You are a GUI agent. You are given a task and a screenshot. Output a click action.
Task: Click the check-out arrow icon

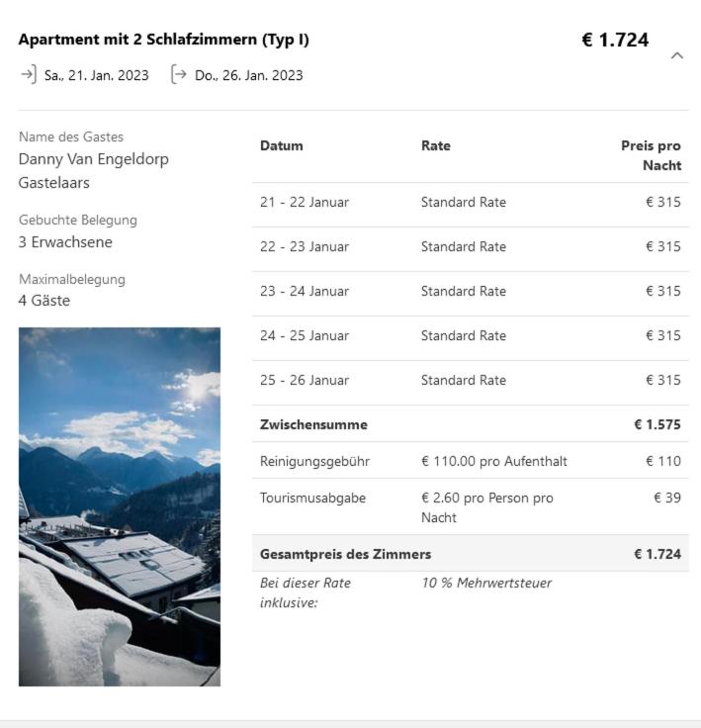pos(178,74)
